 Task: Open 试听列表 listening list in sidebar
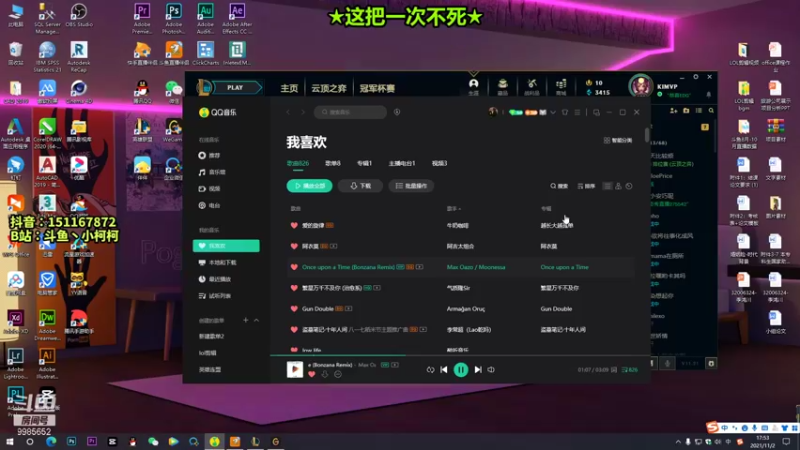pyautogui.click(x=215, y=295)
